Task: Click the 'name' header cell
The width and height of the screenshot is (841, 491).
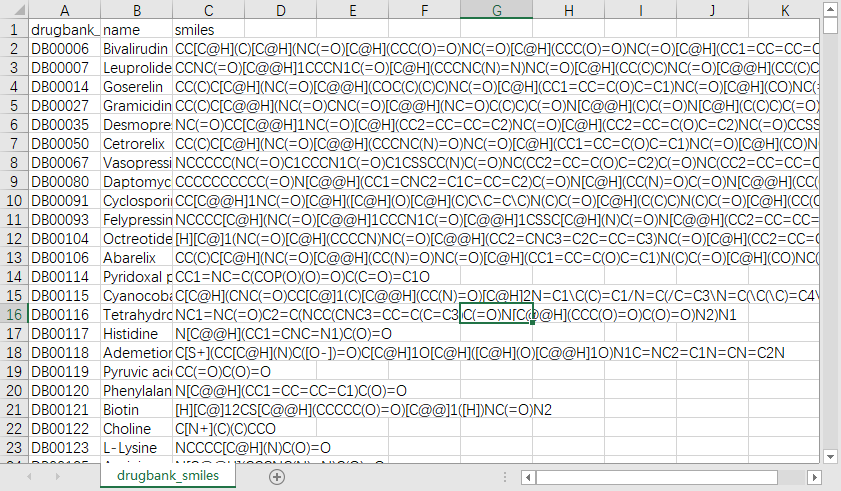Action: click(x=137, y=30)
